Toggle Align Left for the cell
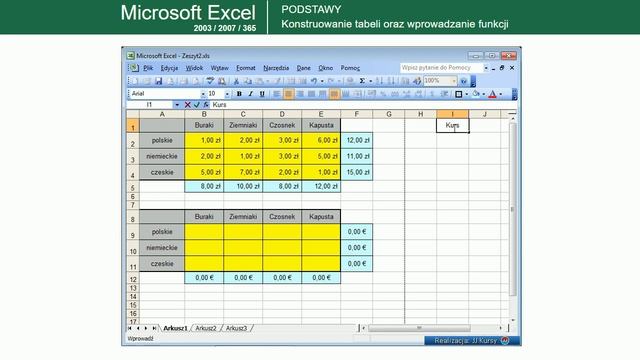The height and width of the screenshot is (360, 640). (277, 94)
